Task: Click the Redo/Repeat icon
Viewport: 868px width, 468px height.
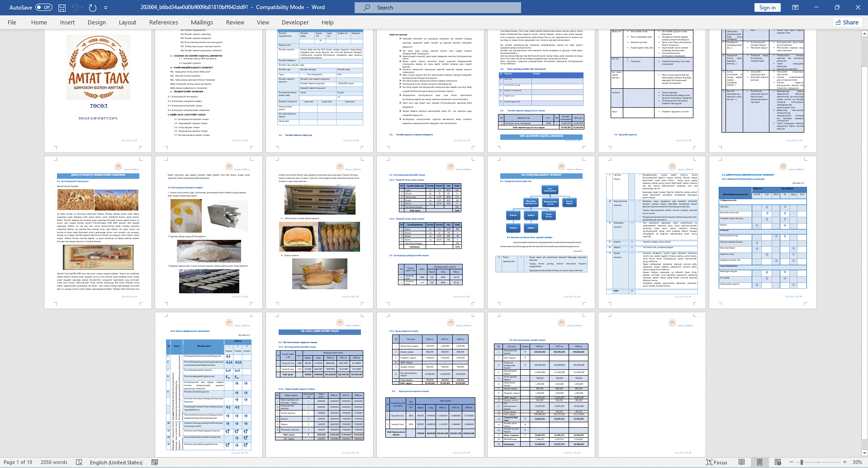Action: tap(93, 8)
